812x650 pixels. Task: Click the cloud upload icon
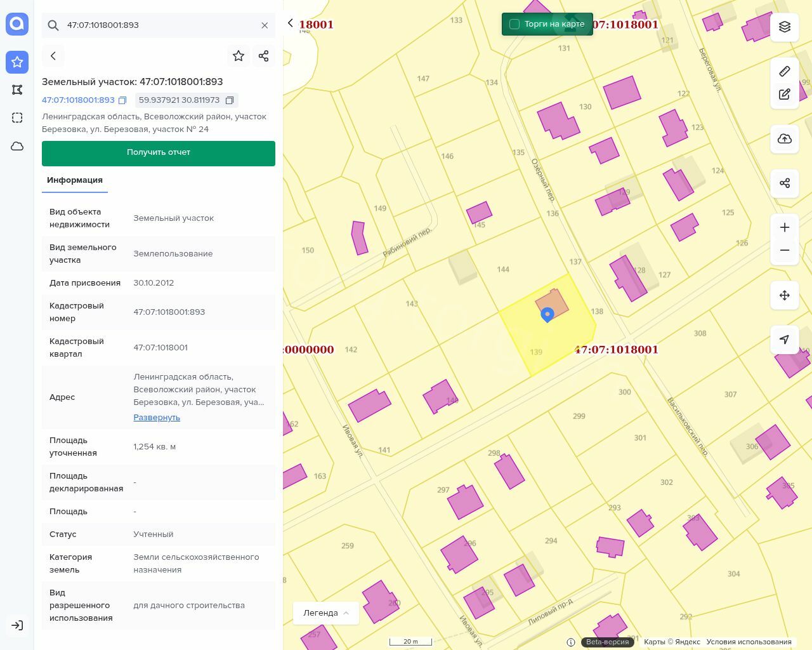point(785,139)
